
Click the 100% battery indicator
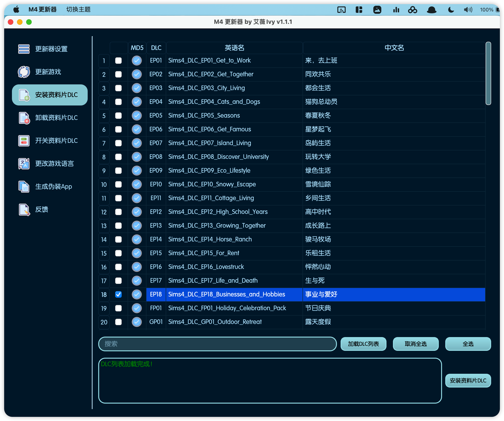click(490, 10)
